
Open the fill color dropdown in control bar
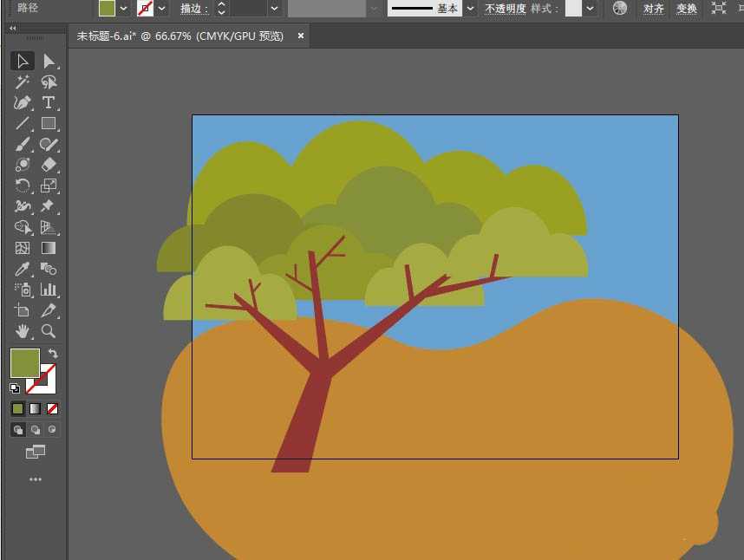pyautogui.click(x=124, y=8)
